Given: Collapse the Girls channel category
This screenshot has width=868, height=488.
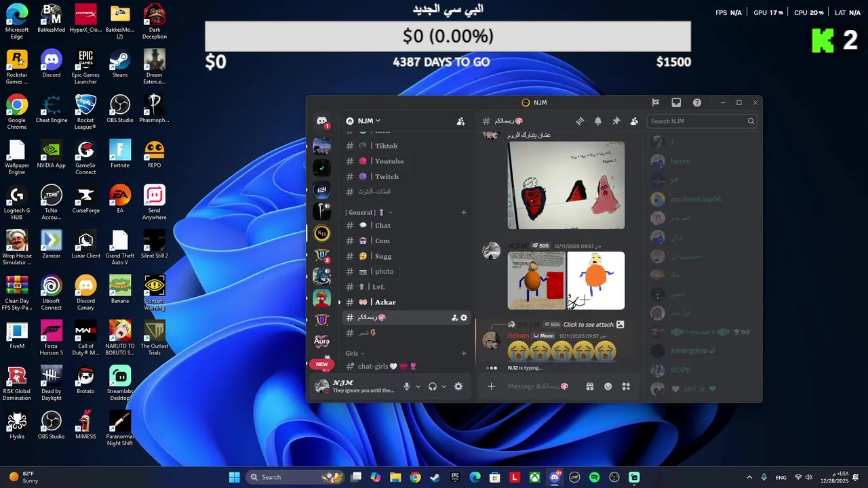Looking at the screenshot, I should [355, 353].
